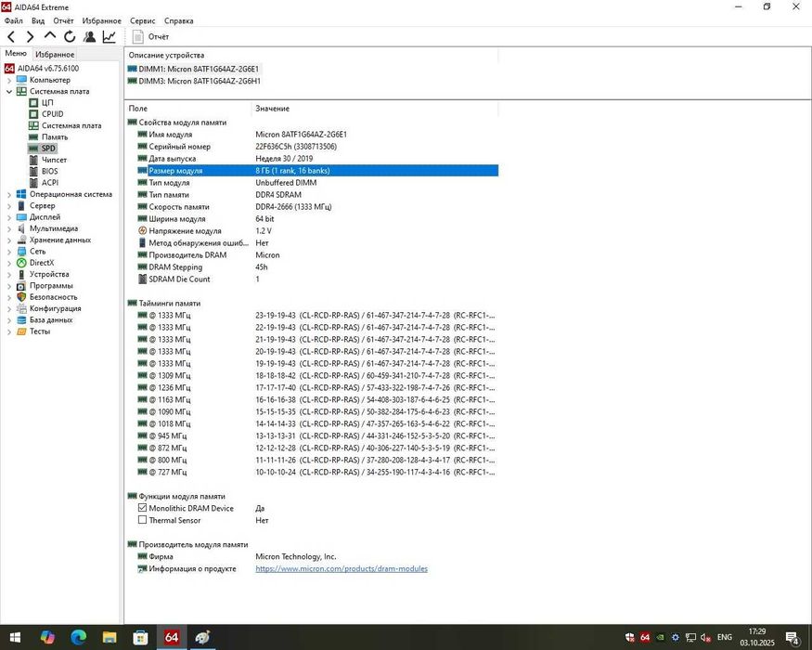Open the Файл menu

14,20
